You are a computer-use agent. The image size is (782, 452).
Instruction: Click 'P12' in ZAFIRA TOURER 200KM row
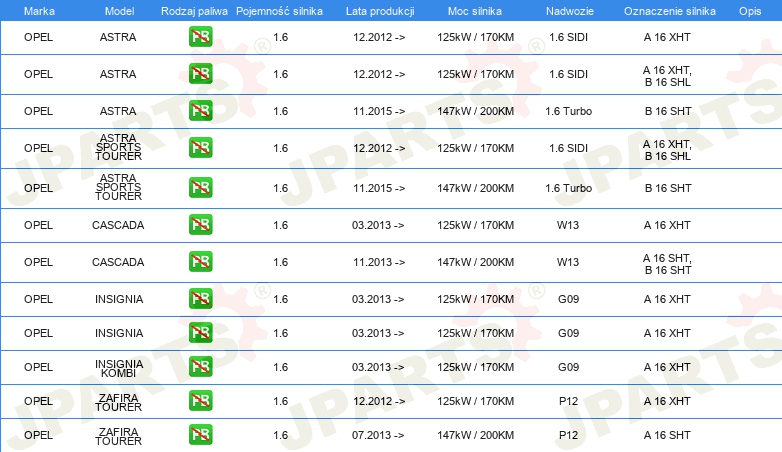(569, 435)
